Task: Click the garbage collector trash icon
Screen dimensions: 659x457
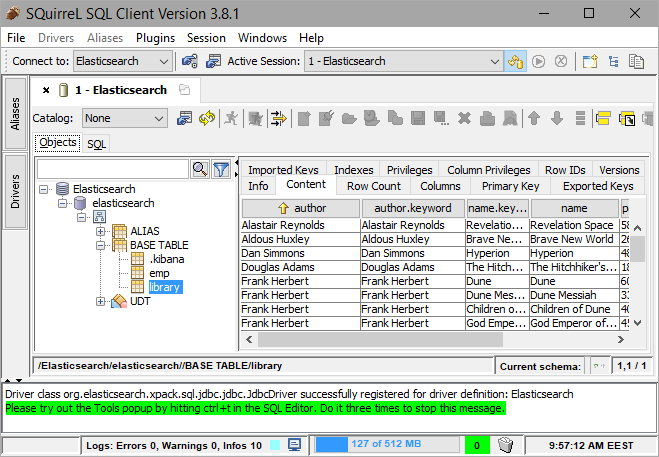Action: point(505,444)
